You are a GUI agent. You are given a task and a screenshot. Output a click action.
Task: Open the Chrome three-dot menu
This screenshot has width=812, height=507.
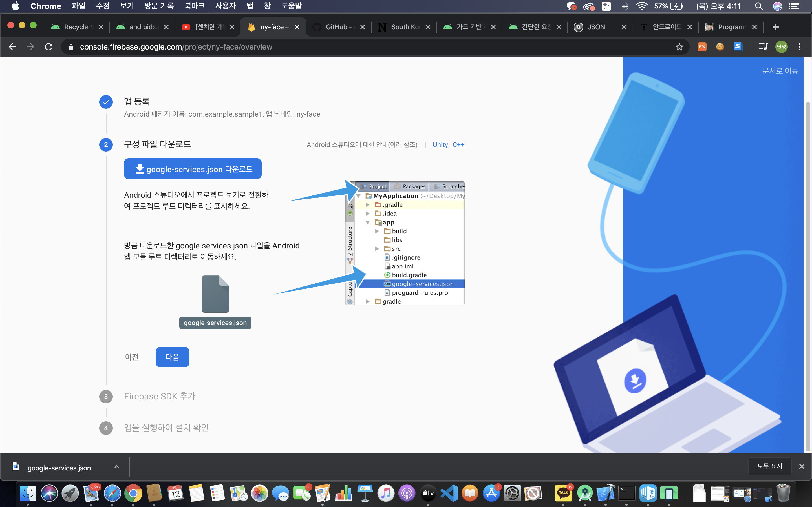coord(799,47)
